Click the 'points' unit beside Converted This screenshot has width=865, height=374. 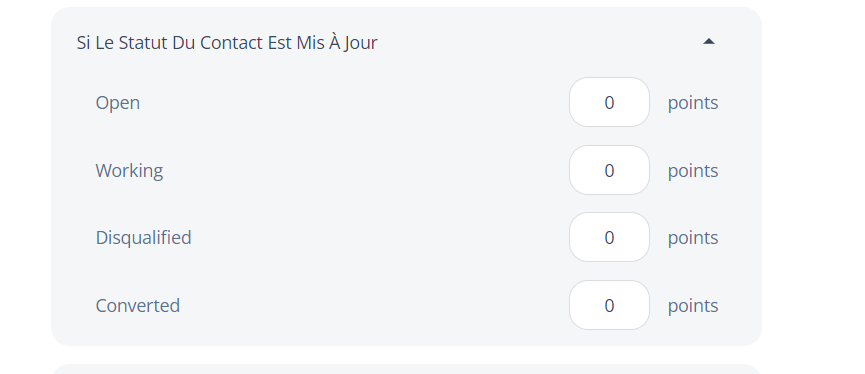[693, 306]
